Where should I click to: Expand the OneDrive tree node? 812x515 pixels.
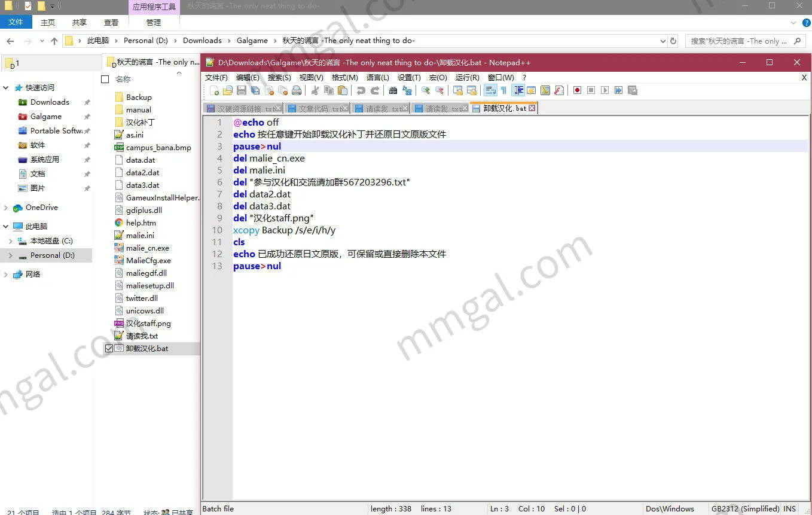tap(6, 208)
